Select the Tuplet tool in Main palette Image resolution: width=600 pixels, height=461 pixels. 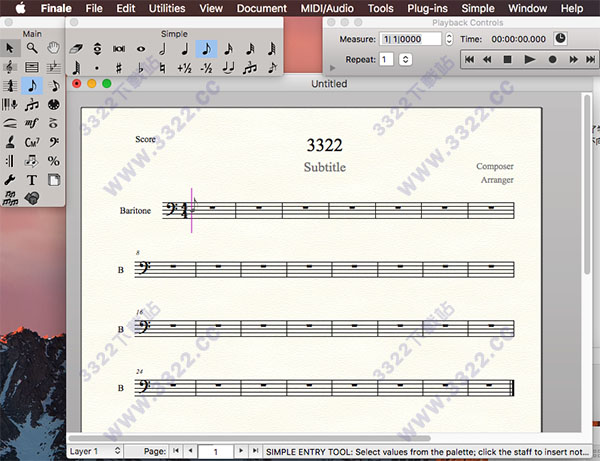(x=32, y=104)
